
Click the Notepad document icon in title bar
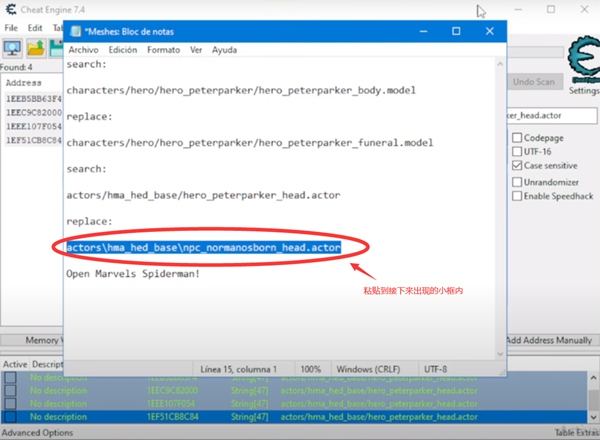pyautogui.click(x=76, y=31)
